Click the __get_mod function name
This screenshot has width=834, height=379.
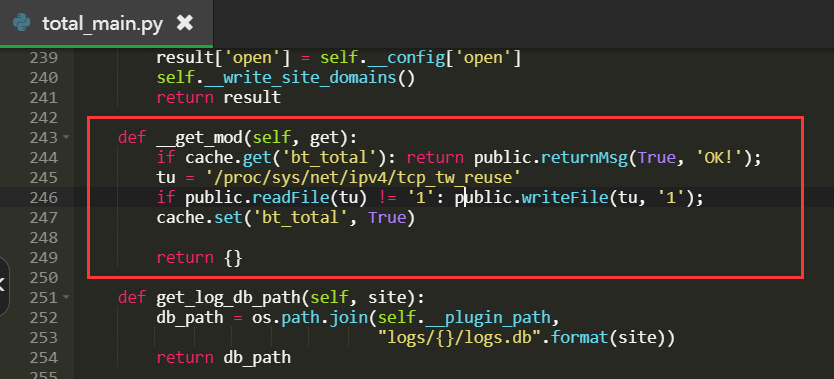click(x=200, y=138)
